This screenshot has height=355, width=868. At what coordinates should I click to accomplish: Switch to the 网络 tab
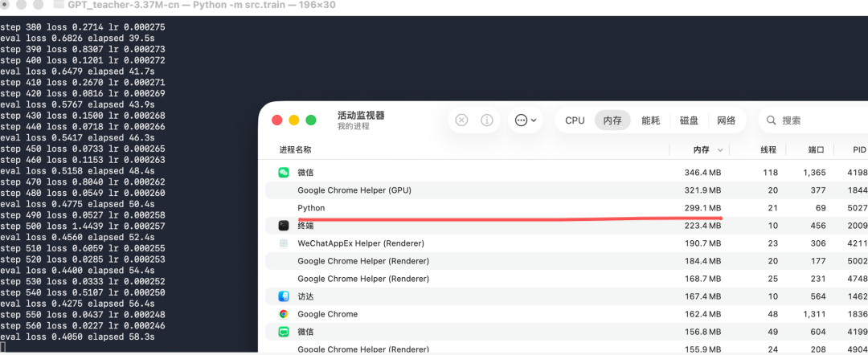click(x=727, y=120)
